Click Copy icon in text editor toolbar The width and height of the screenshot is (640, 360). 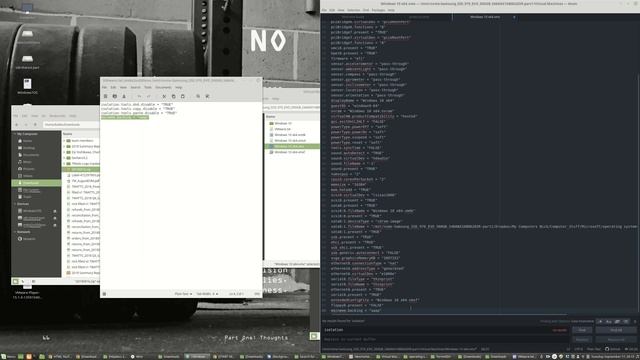pos(173,96)
